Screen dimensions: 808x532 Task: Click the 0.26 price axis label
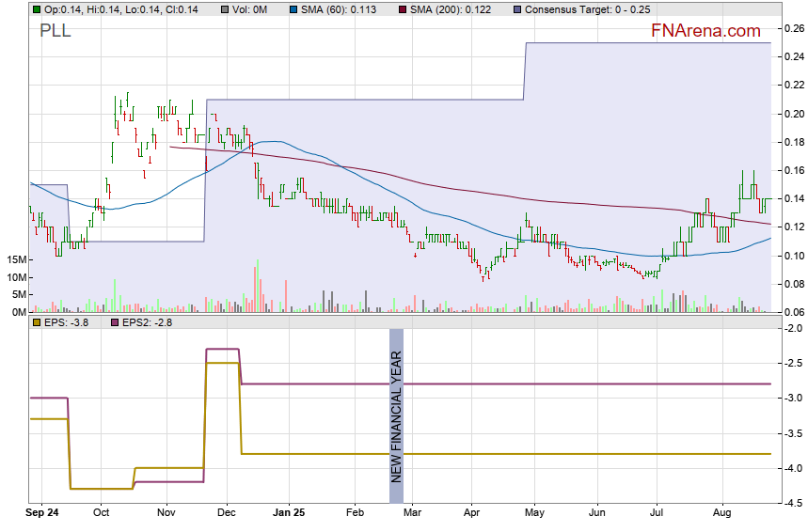click(x=793, y=28)
